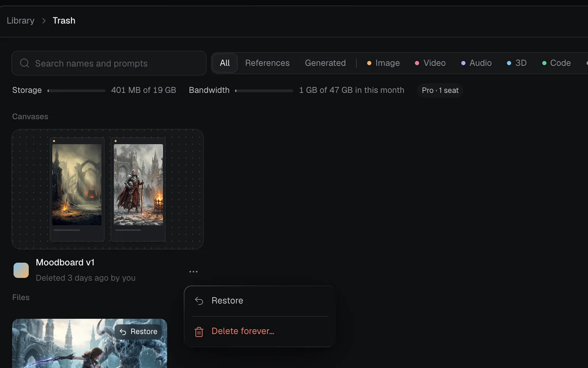Switch to the Generated filter tab
The image size is (588, 368).
pyautogui.click(x=325, y=63)
